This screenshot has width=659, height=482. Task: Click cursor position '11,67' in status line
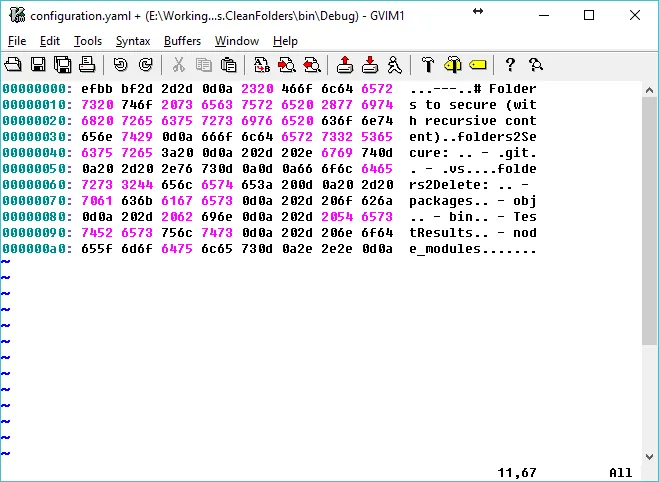(517, 473)
